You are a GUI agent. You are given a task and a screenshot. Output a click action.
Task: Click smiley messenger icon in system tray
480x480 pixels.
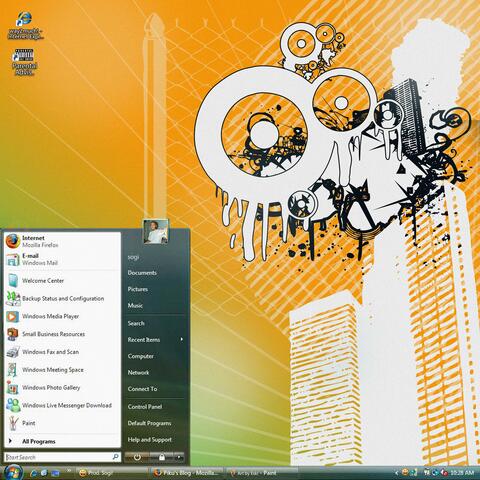point(405,472)
